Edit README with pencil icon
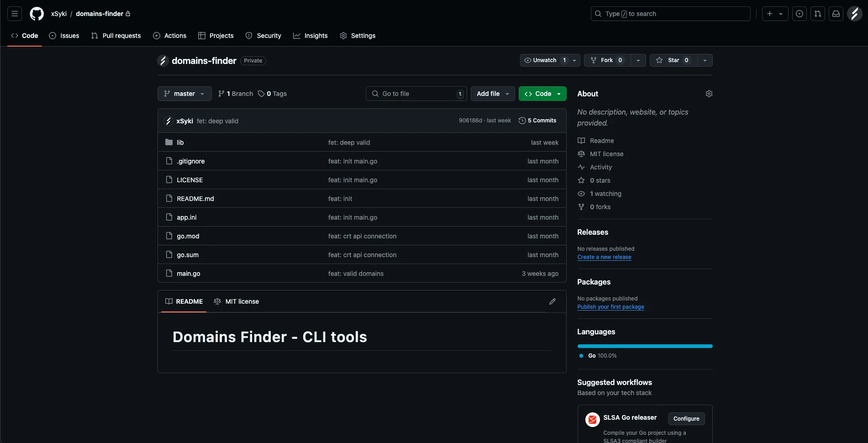868x443 pixels. [x=552, y=301]
